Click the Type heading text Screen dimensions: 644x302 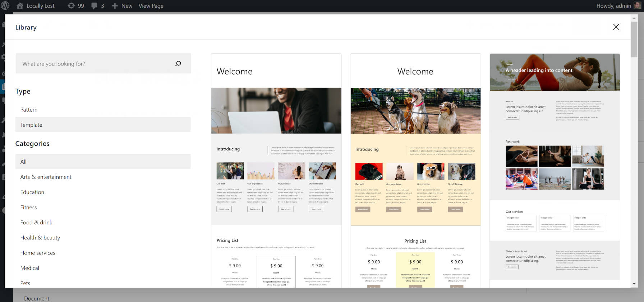point(23,91)
